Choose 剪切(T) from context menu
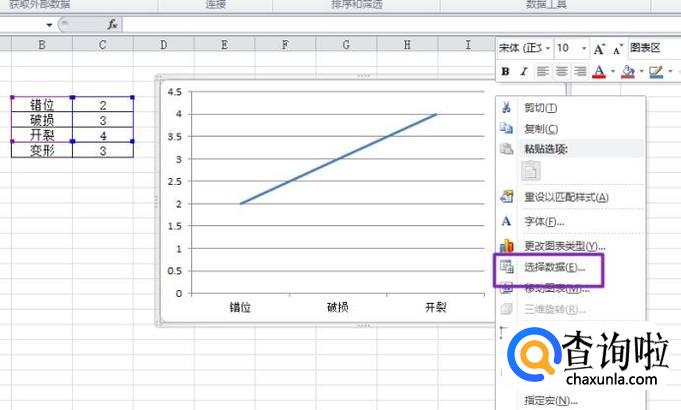 (x=540, y=108)
